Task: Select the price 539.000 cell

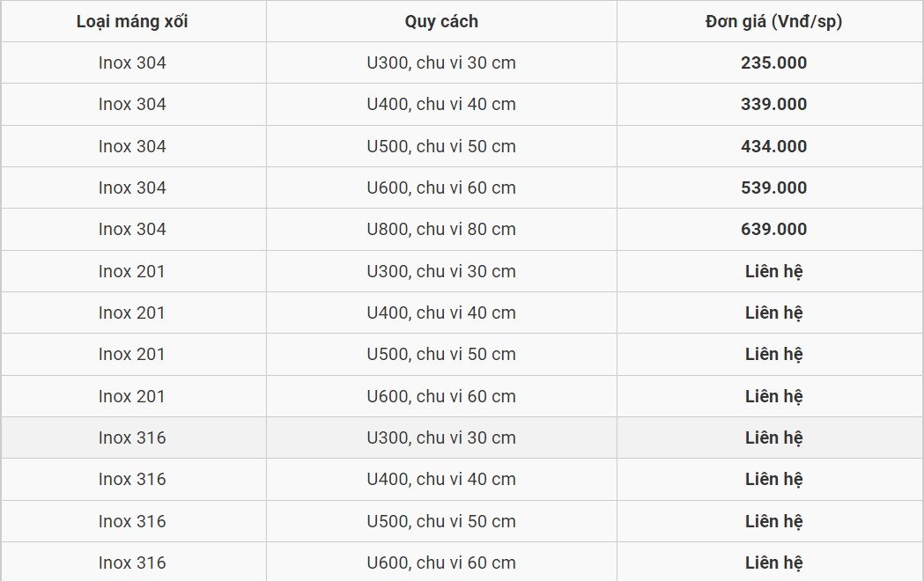Action: [773, 188]
